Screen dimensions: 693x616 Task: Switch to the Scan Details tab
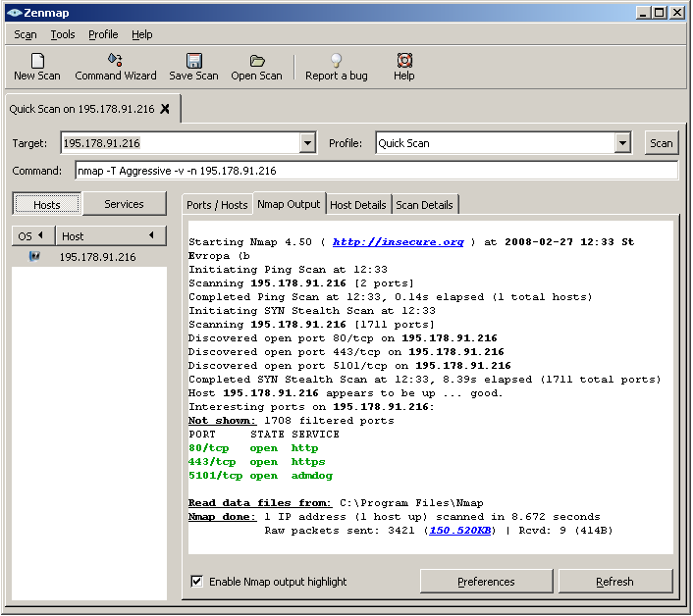pos(424,205)
